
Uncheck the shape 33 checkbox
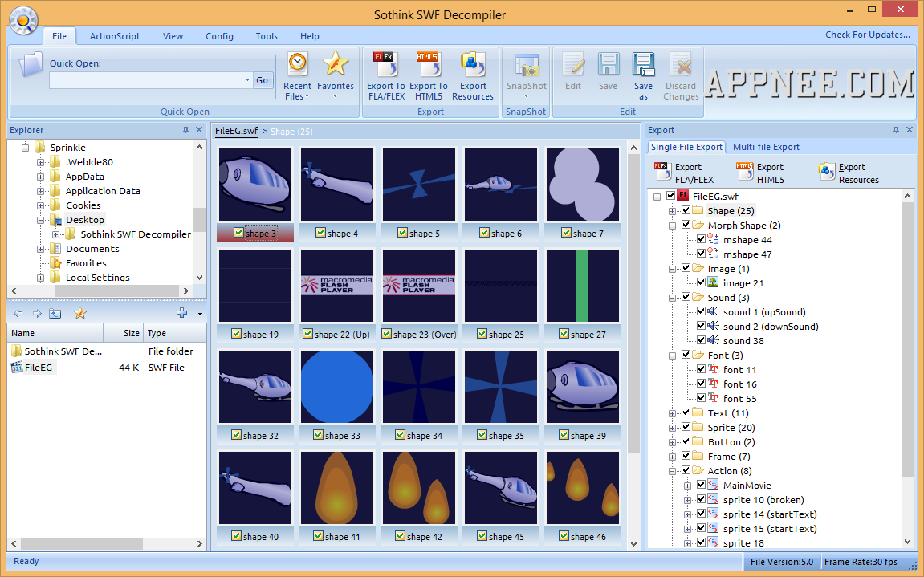[x=318, y=434]
